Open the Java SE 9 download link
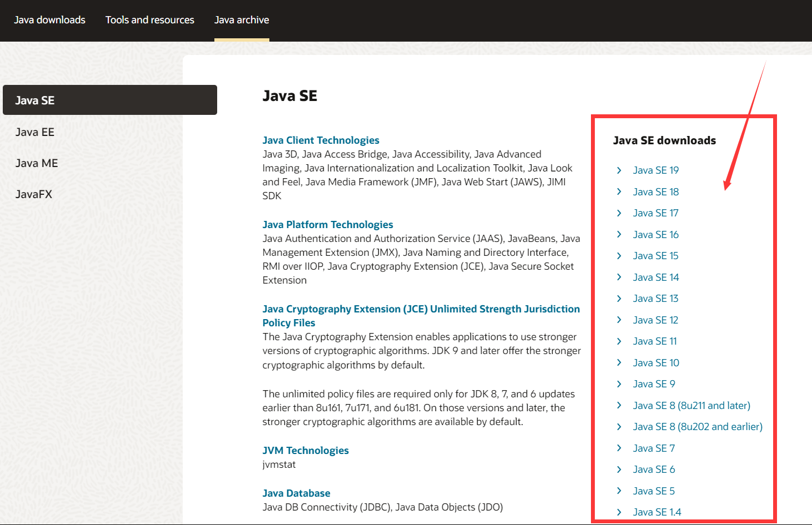812x525 pixels. coord(654,384)
